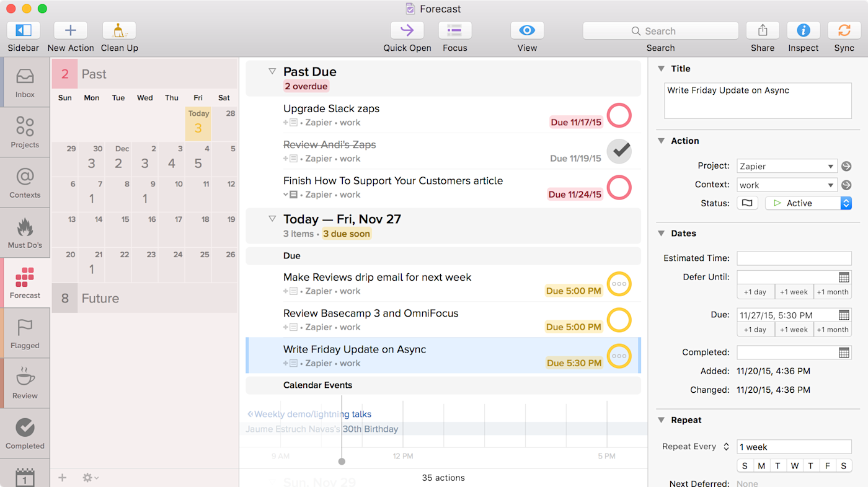The height and width of the screenshot is (487, 868).
Task: Click +1 day under Defer Until
Action: coord(755,292)
